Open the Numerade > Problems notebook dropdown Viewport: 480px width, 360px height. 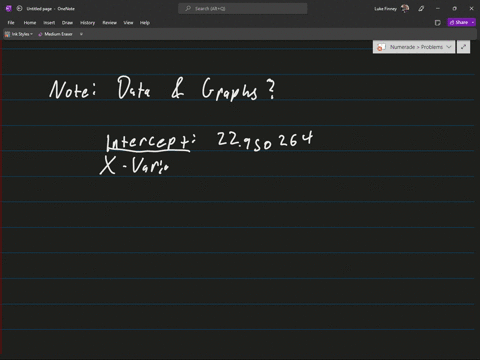414,47
